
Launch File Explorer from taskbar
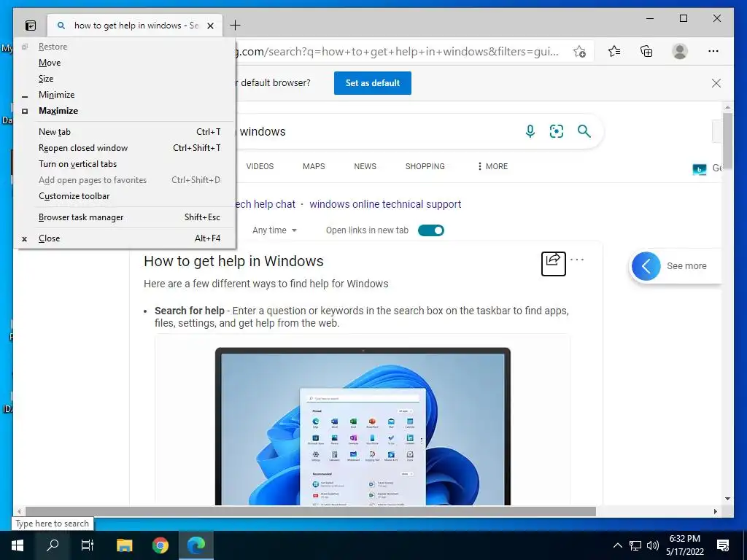coord(124,545)
